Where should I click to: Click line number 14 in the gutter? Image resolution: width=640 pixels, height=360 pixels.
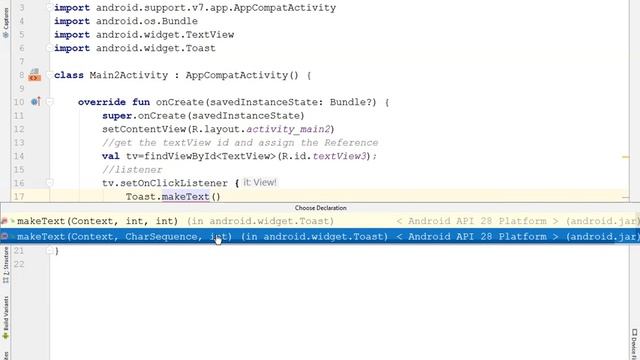tap(19, 156)
